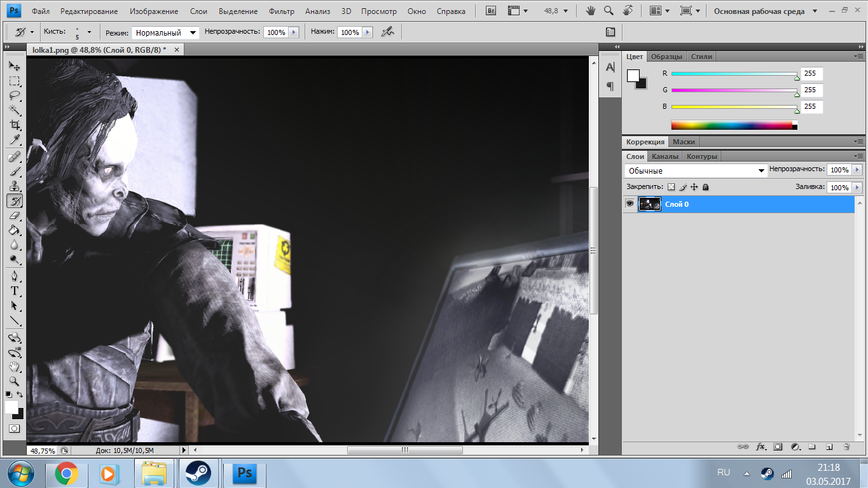This screenshot has width=868, height=488.
Task: Delete the layer via trash icon
Action: (x=846, y=447)
